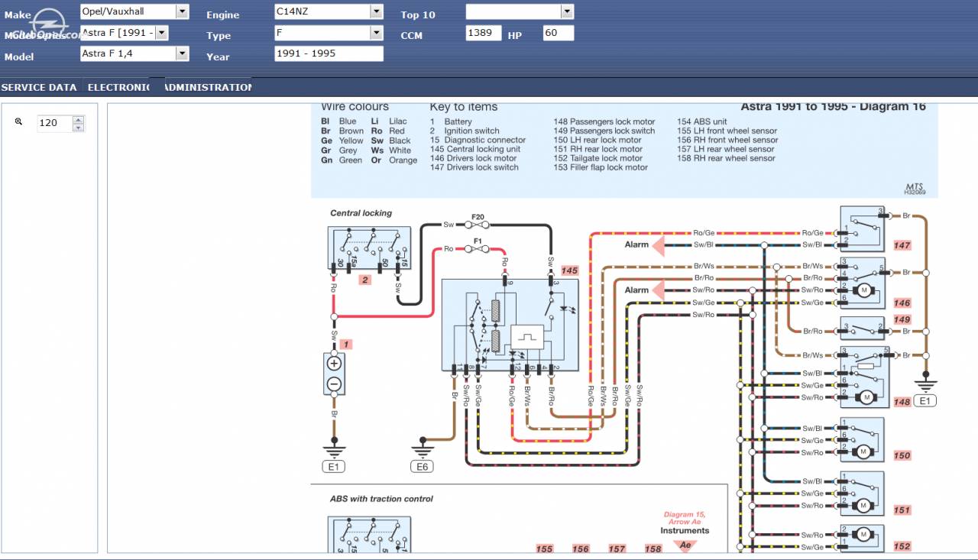This screenshot has width=978, height=560.
Task: Click the 'Central locking' diagram heading
Action: (361, 213)
